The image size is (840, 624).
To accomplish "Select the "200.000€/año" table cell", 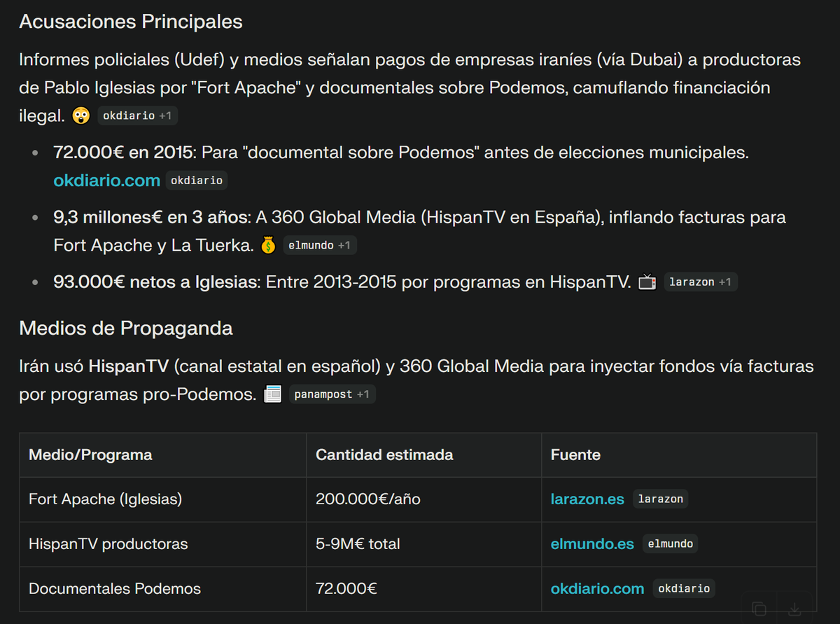I will point(424,499).
